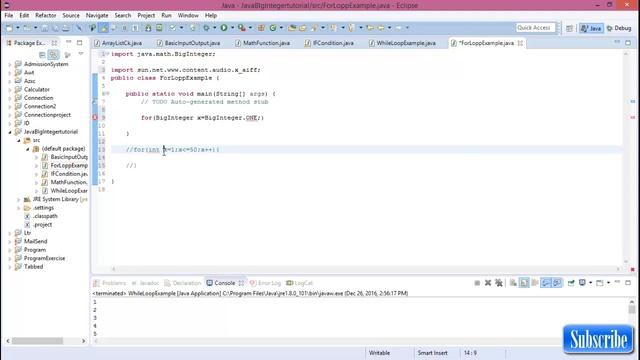Maximize the Package Explorer view
Screen dimensions: 640x360
[x=80, y=42]
